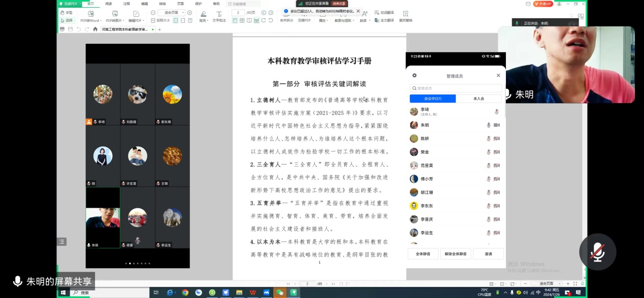Close the 管理成员 panel

(498, 76)
